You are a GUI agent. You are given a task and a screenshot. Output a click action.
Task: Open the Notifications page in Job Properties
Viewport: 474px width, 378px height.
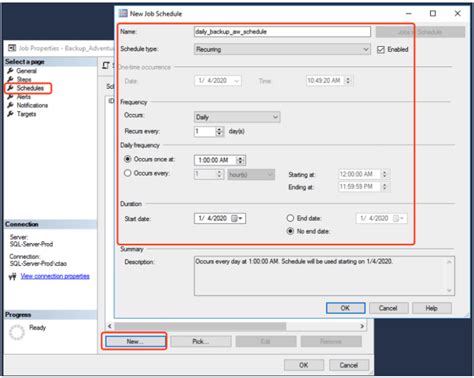pos(32,105)
